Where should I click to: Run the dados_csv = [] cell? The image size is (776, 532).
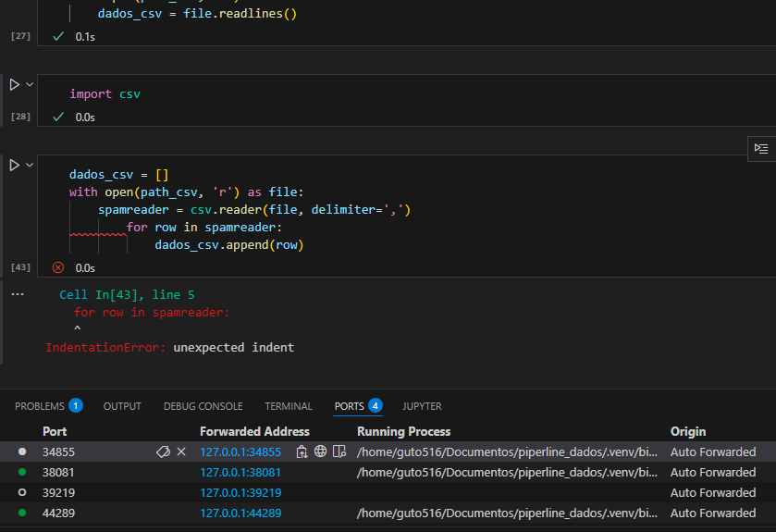pos(15,165)
